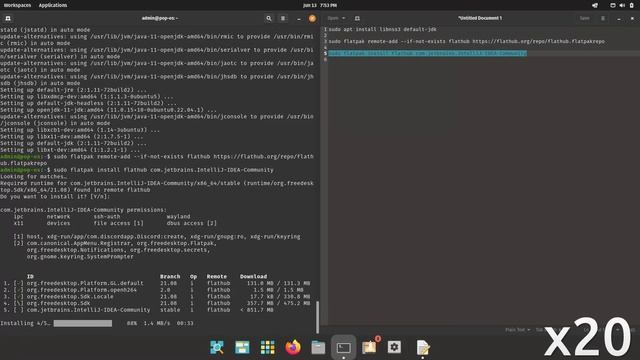Click 'org.freedesktop.Platform.GL.default' row in terminal
The width and height of the screenshot is (640, 360).
tap(157, 283)
